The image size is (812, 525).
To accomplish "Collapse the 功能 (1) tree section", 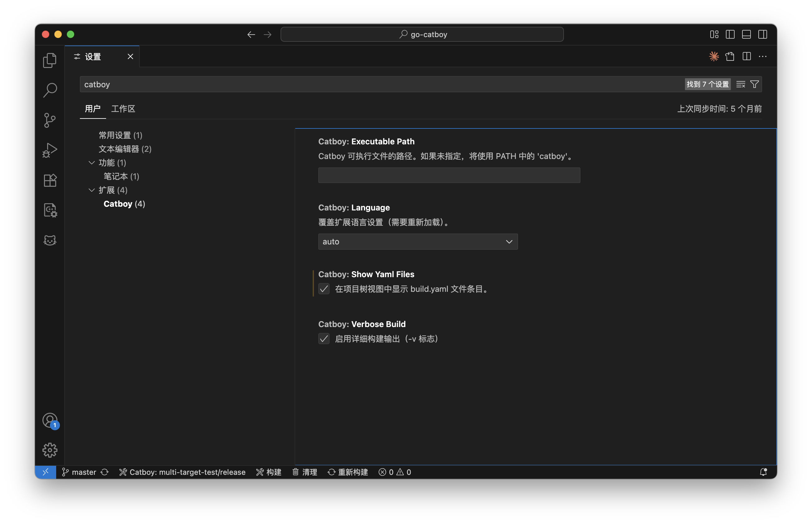I will (91, 163).
